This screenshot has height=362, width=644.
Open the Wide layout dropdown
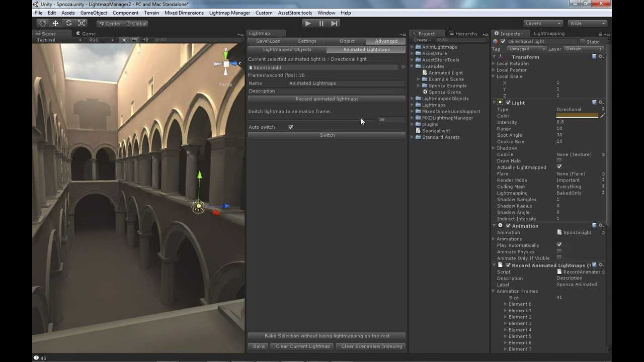click(587, 23)
